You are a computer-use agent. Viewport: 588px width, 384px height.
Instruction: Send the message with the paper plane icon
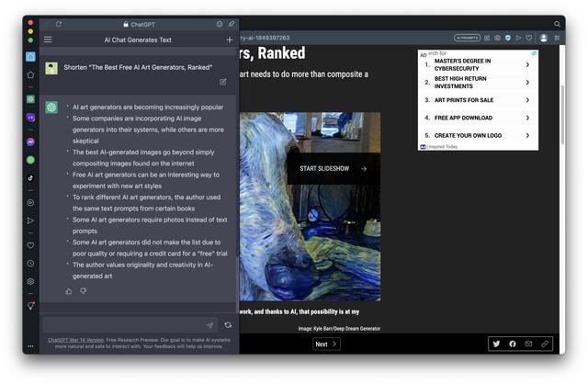coord(210,325)
